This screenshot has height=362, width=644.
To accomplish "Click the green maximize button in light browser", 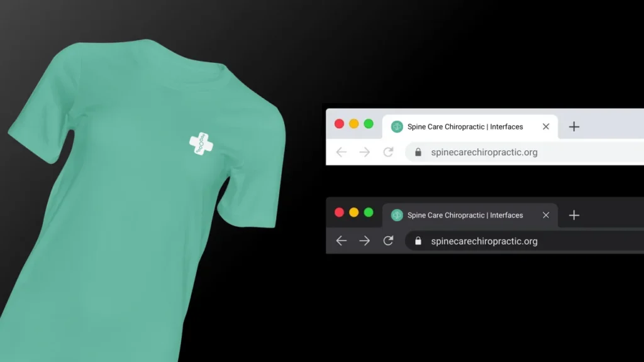I will [x=369, y=124].
